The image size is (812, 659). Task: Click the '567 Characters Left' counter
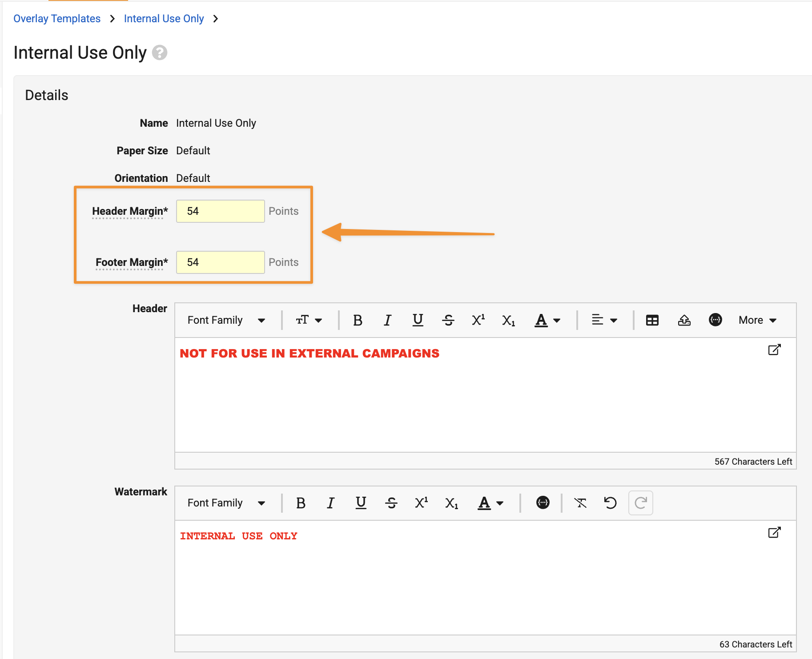(x=753, y=462)
